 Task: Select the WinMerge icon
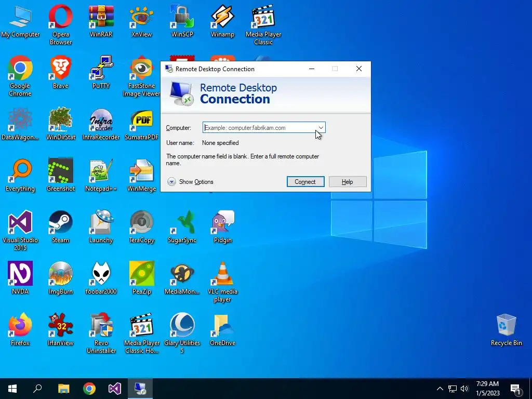coord(141,176)
